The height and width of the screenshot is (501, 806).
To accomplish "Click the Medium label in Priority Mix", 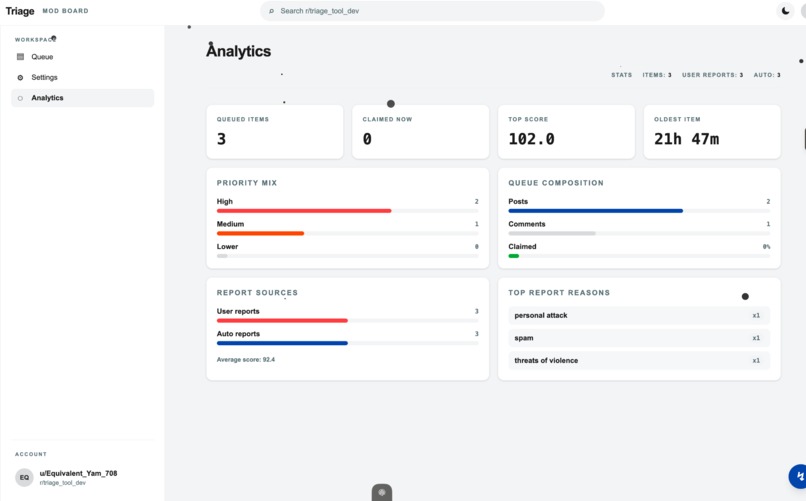I will tap(230, 224).
